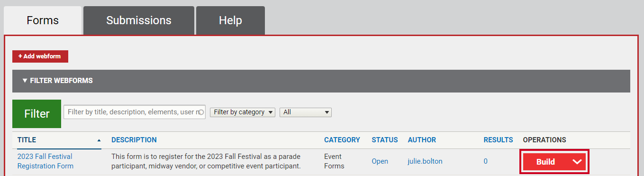Open the julie.bolton author link
This screenshot has width=644, height=176.
[x=425, y=161]
